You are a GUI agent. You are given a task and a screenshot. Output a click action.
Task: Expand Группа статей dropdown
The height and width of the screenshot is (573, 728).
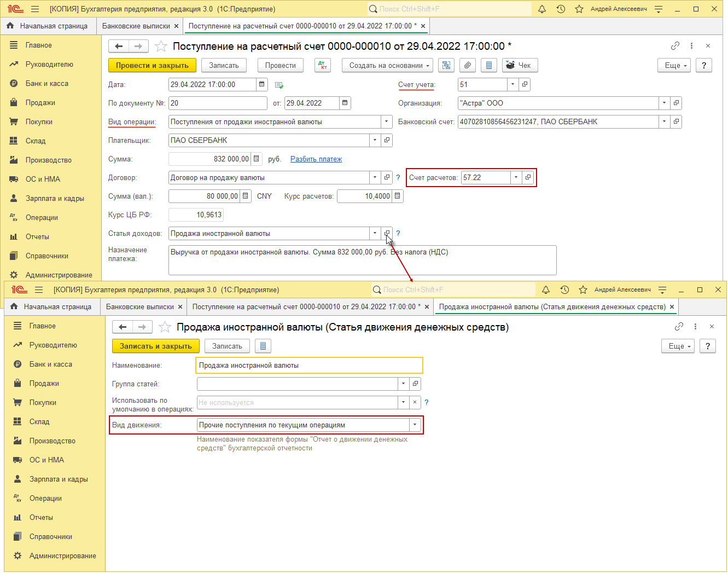(x=403, y=384)
